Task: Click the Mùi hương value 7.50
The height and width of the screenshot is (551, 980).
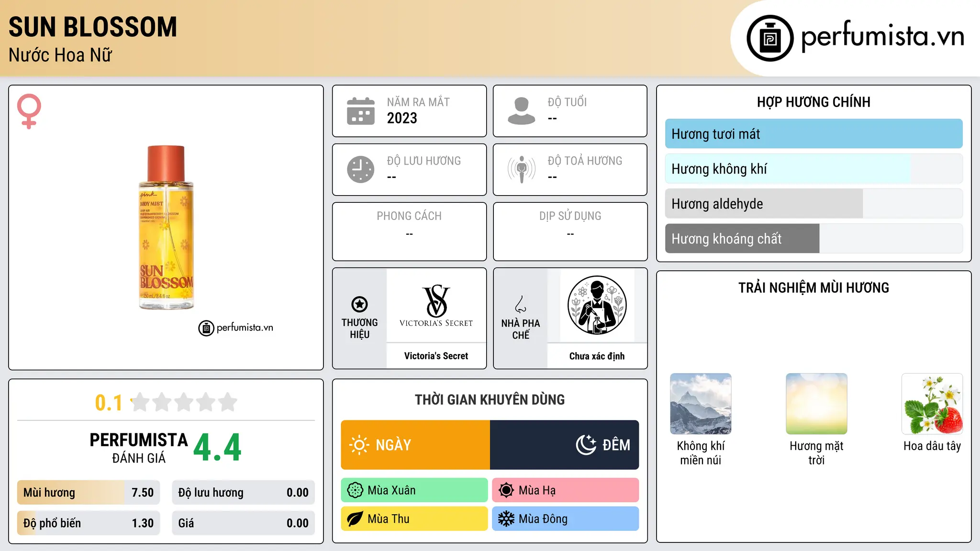Action: pyautogui.click(x=143, y=493)
